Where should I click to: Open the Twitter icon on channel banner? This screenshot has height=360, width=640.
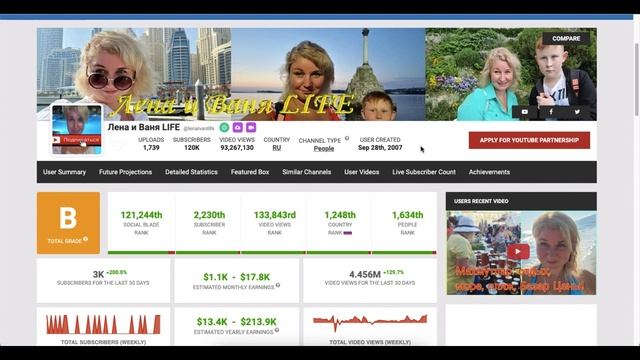click(577, 112)
